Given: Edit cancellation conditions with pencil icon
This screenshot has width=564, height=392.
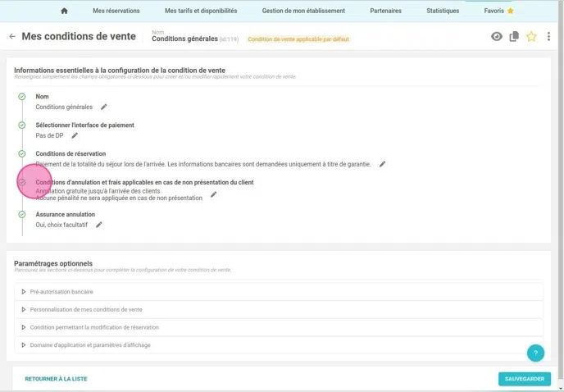Looking at the screenshot, I should coord(213,194).
